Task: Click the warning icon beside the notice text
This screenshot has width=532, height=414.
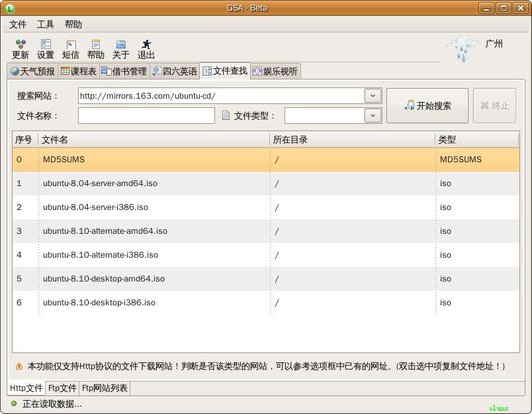Action: (19, 366)
